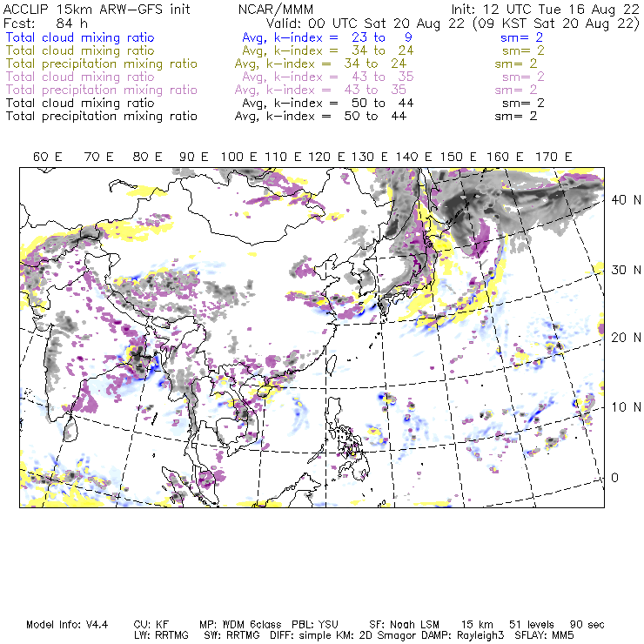Screen dimensions: 644x644
Task: Click the '140 E' longitude label
Action: (413, 157)
